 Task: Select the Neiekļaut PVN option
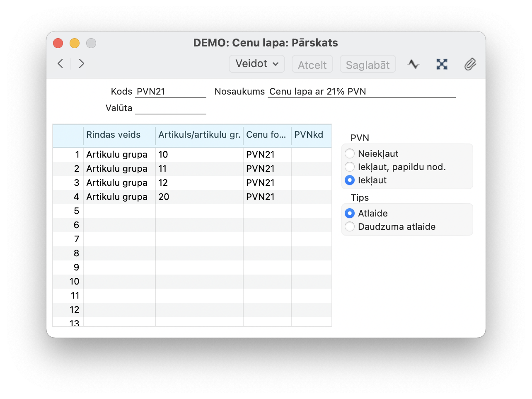[350, 153]
